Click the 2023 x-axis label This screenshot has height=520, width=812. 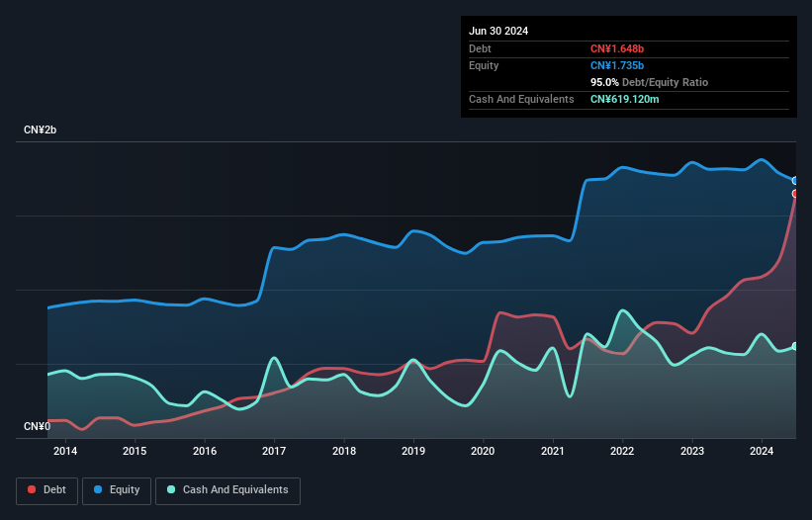(692, 451)
